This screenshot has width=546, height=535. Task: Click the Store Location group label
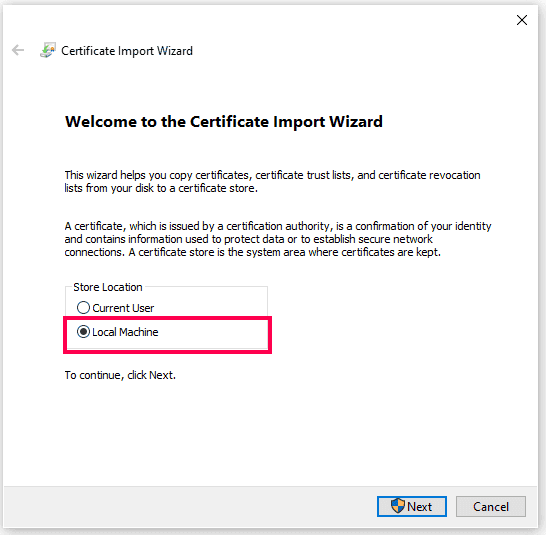108,287
